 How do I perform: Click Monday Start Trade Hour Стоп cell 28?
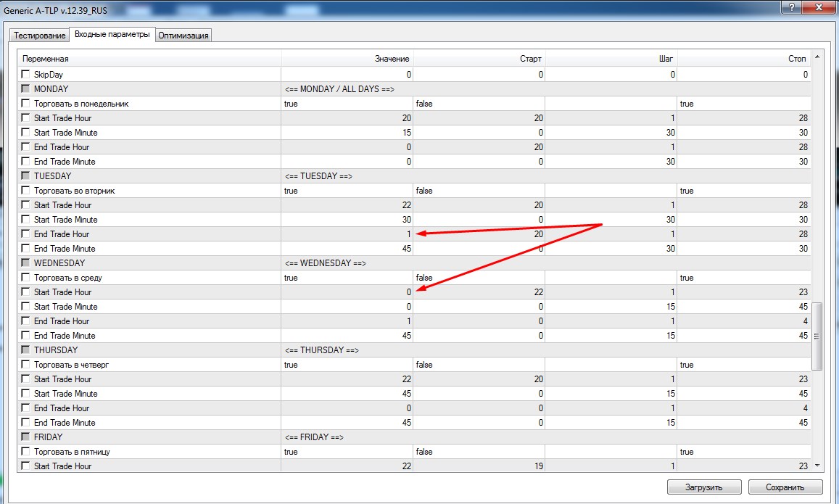pos(744,117)
